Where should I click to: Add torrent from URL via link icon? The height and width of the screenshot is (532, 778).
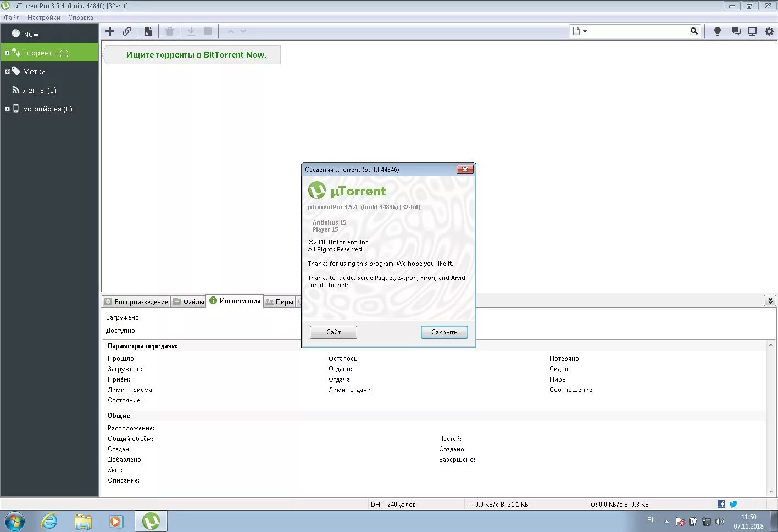127,31
